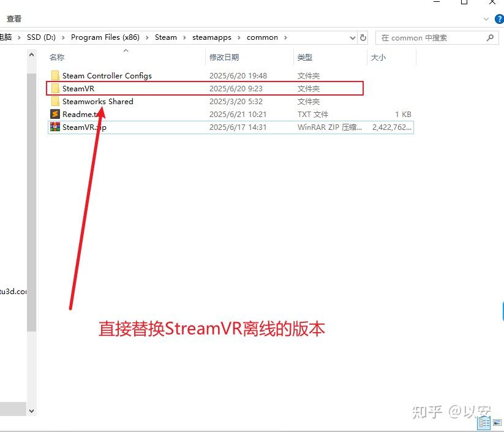Open the SteamVR folder icon
The width and height of the screenshot is (504, 432).
coord(56,88)
